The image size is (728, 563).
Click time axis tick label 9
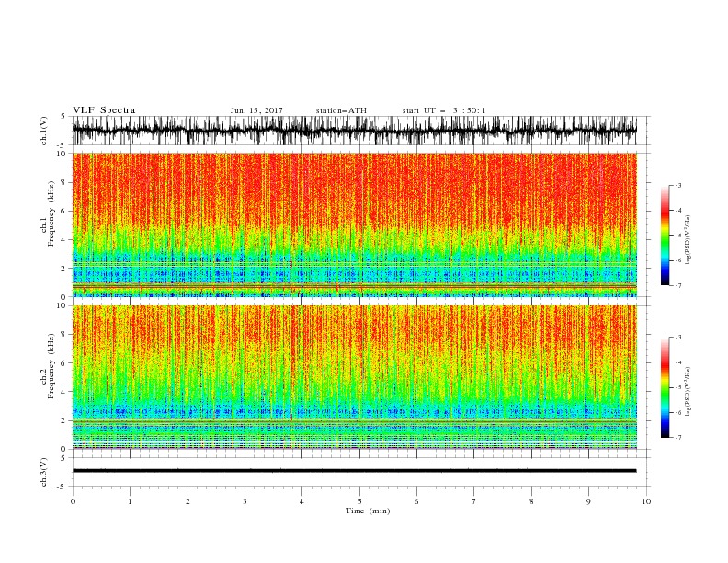[x=588, y=501]
